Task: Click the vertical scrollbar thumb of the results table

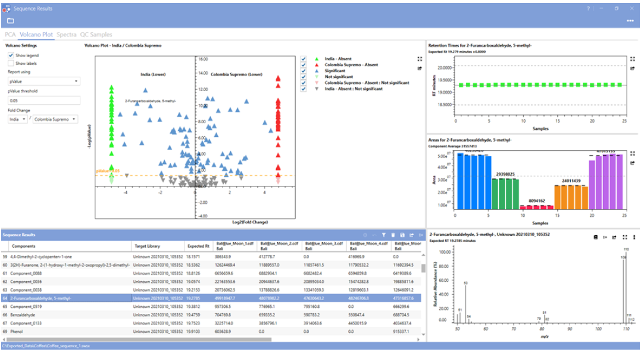Action: [423, 269]
